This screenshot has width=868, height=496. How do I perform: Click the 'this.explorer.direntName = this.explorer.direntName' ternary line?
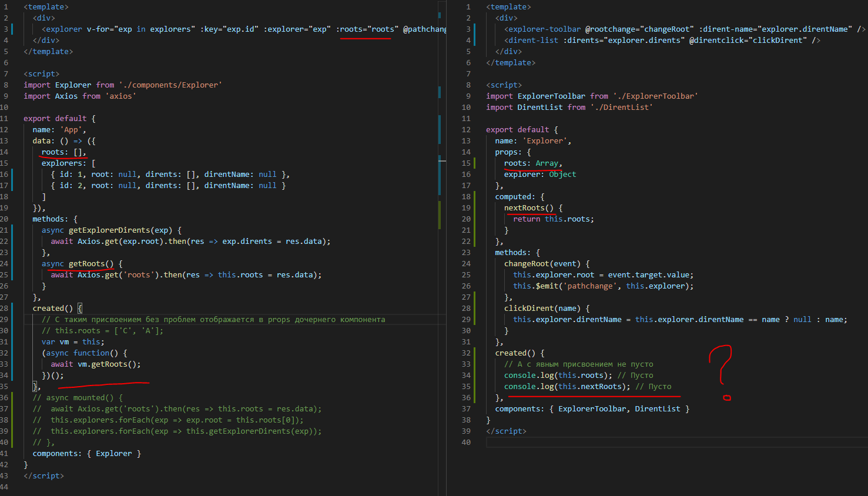(x=681, y=319)
